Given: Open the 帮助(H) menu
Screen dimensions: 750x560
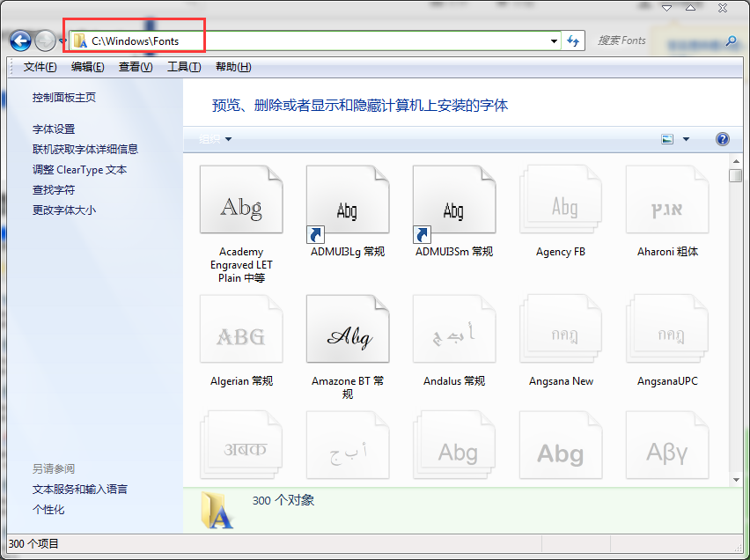Looking at the screenshot, I should coord(233,67).
